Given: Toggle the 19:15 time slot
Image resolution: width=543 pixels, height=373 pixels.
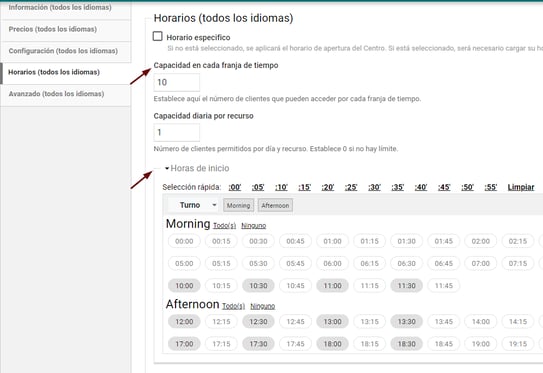Looking at the screenshot, I should 518,344.
